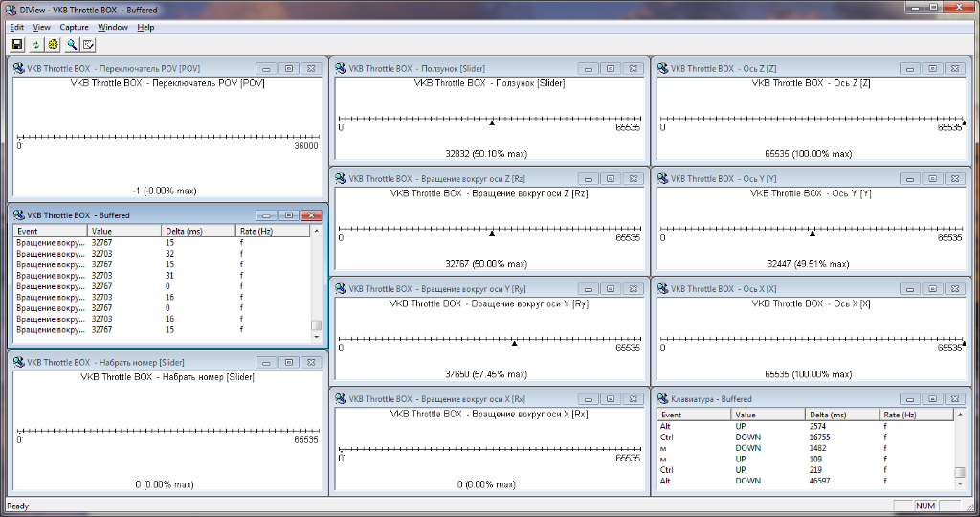980x517 pixels.
Task: Click the Save floppy disk toolbar icon
Action: [17, 44]
